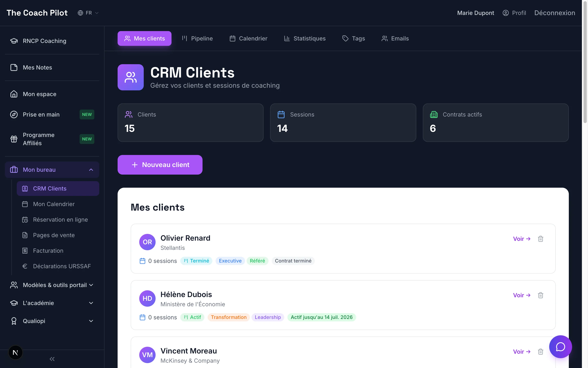Click Voir link for Olivier Renard
This screenshot has width=588, height=368.
point(522,239)
